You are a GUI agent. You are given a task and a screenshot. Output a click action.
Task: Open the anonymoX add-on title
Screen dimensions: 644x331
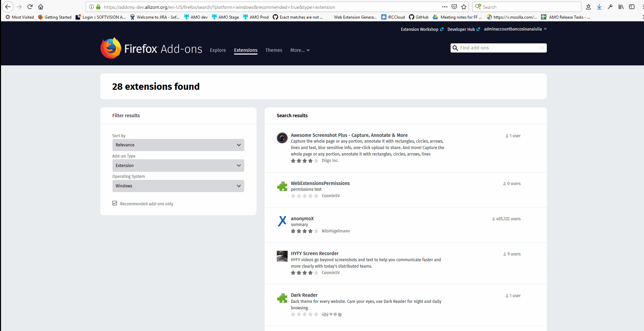coord(302,219)
